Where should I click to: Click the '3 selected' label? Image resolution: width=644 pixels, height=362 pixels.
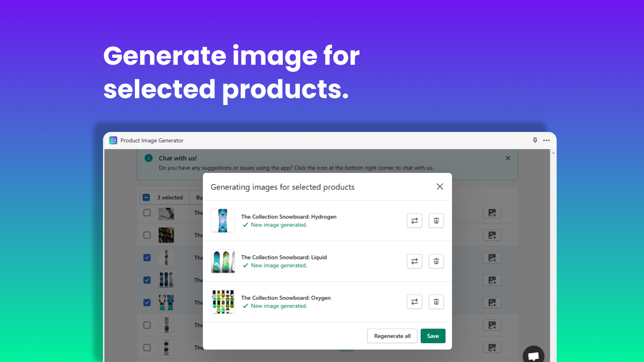[170, 197]
